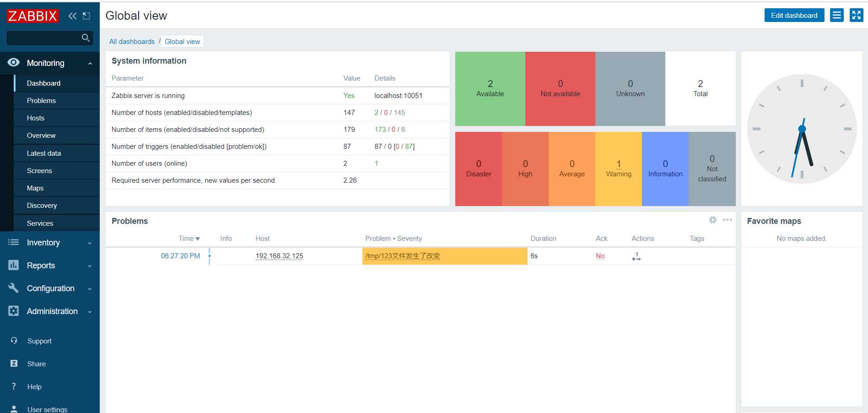Expand the Inventory menu chevron
The height and width of the screenshot is (413, 868).
[90, 243]
